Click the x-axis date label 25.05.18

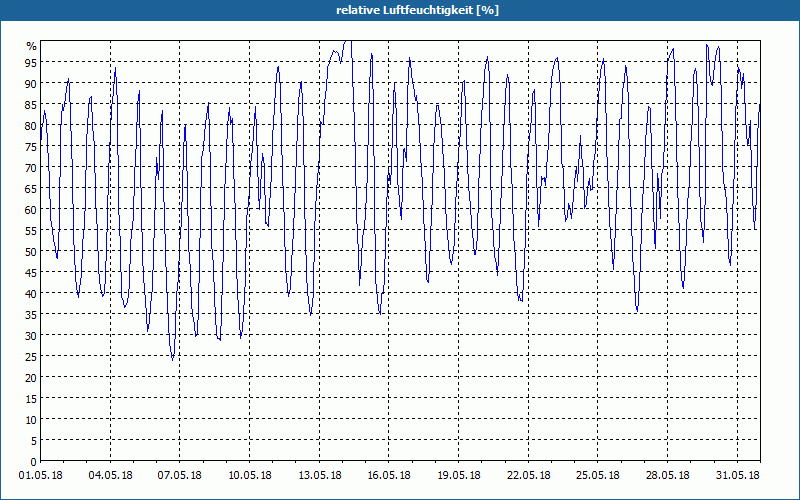597,476
